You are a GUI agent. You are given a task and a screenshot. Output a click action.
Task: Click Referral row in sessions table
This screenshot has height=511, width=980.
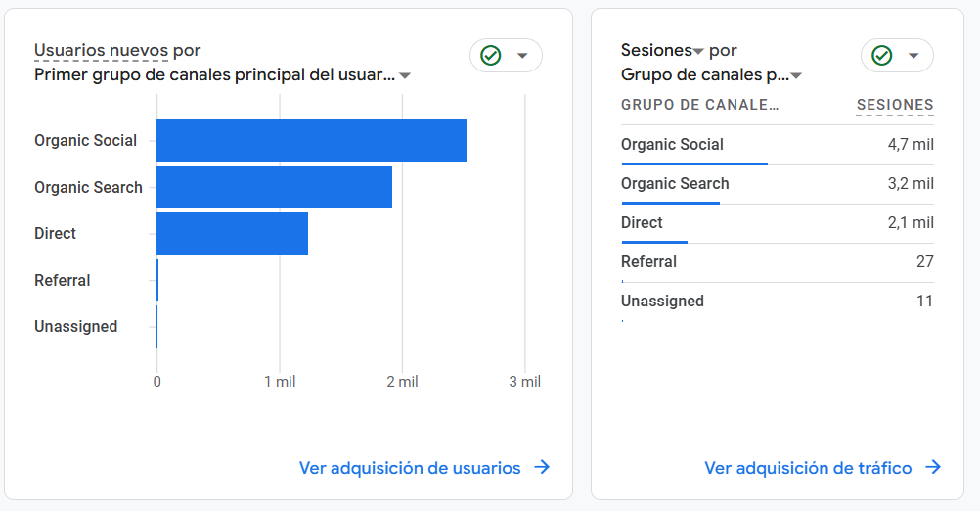point(777,262)
